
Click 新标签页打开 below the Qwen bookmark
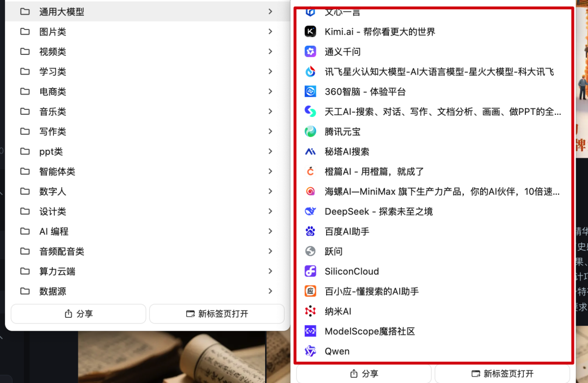point(502,374)
